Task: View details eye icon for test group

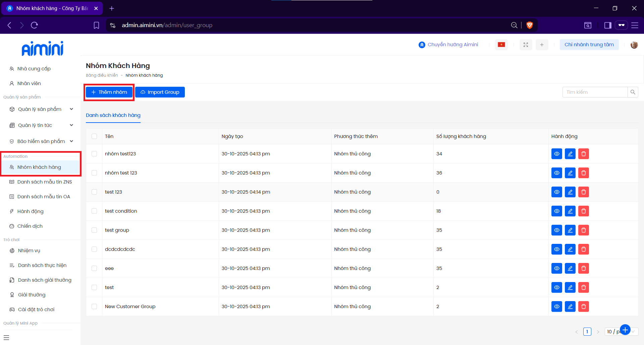Action: (x=556, y=230)
